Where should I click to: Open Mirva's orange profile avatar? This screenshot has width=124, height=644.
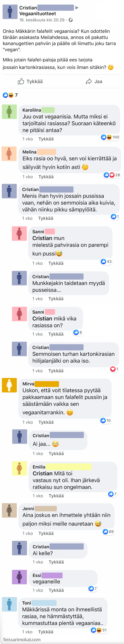9,385
